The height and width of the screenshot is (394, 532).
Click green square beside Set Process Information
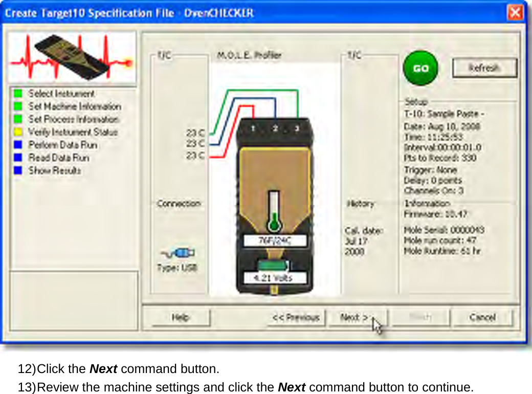18,119
